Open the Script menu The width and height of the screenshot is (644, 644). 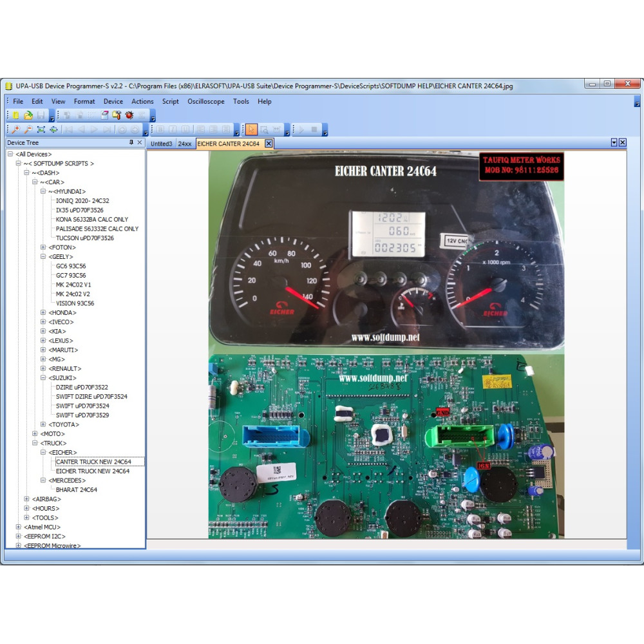coord(170,102)
